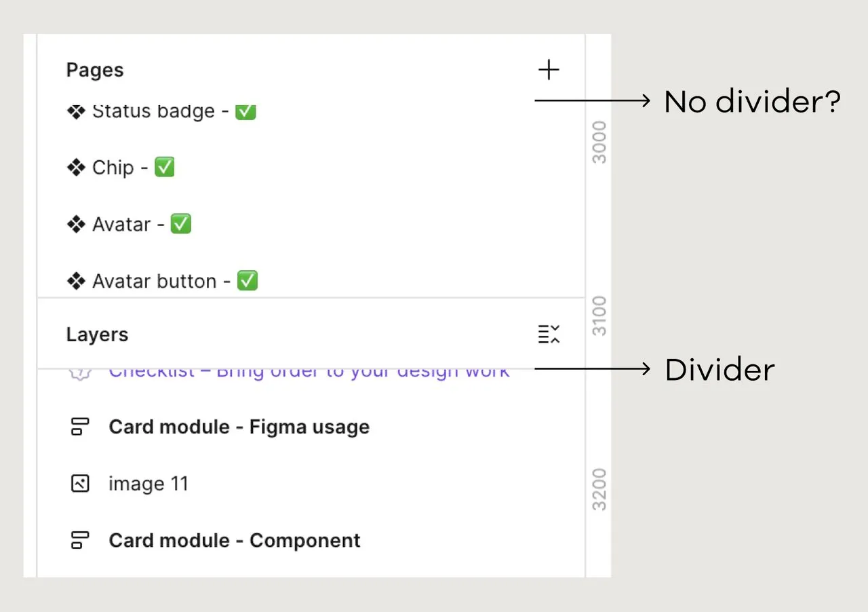Click the 3100 ruler marking

coord(599,316)
